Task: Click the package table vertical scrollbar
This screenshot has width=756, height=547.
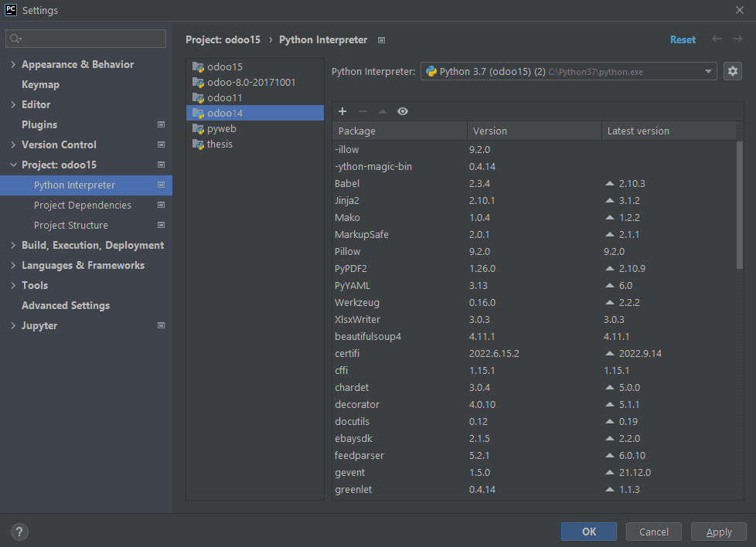Action: 740,205
